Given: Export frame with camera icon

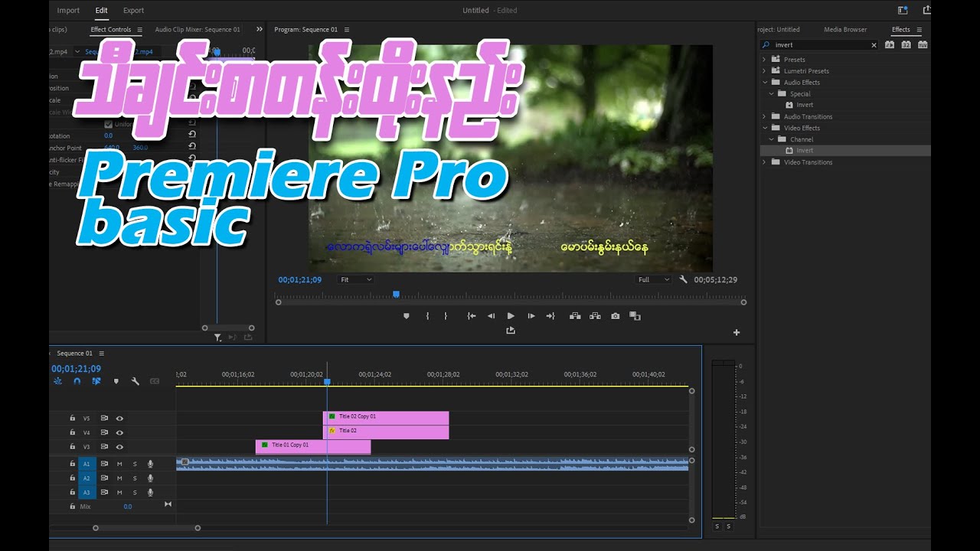Looking at the screenshot, I should tap(616, 316).
